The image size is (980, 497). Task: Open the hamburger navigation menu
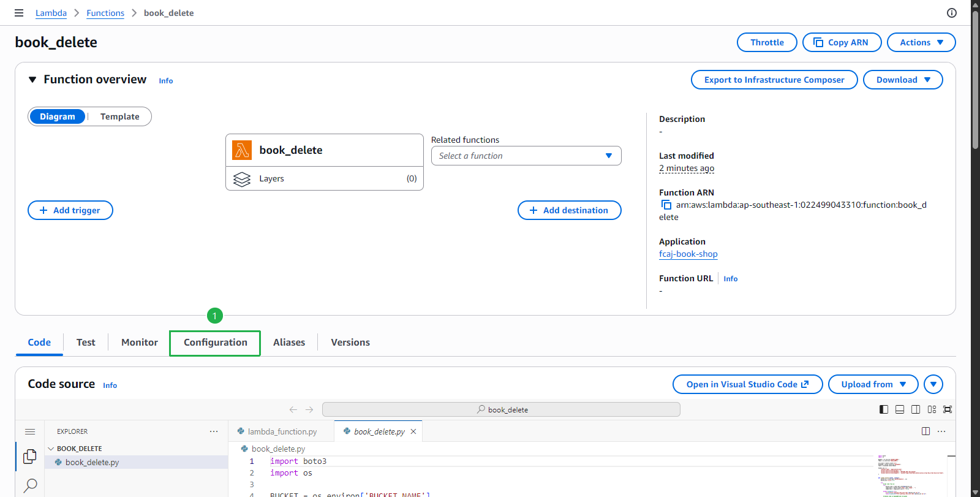[x=19, y=13]
